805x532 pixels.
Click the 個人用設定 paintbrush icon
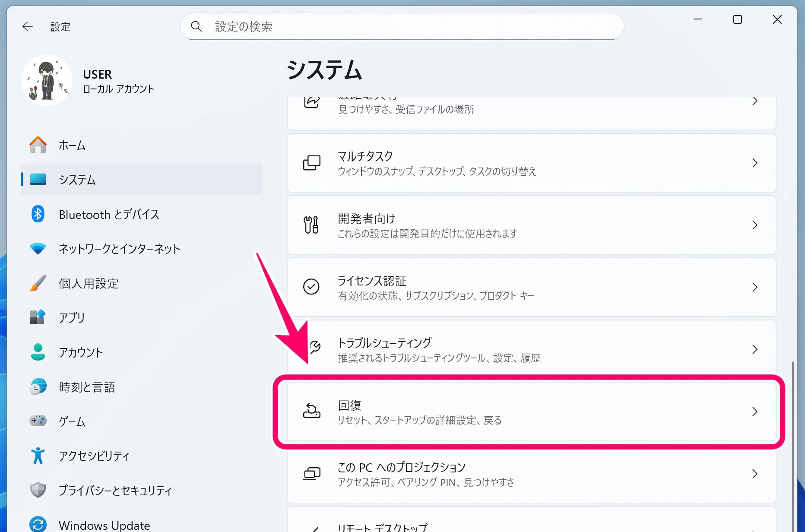pyautogui.click(x=38, y=283)
